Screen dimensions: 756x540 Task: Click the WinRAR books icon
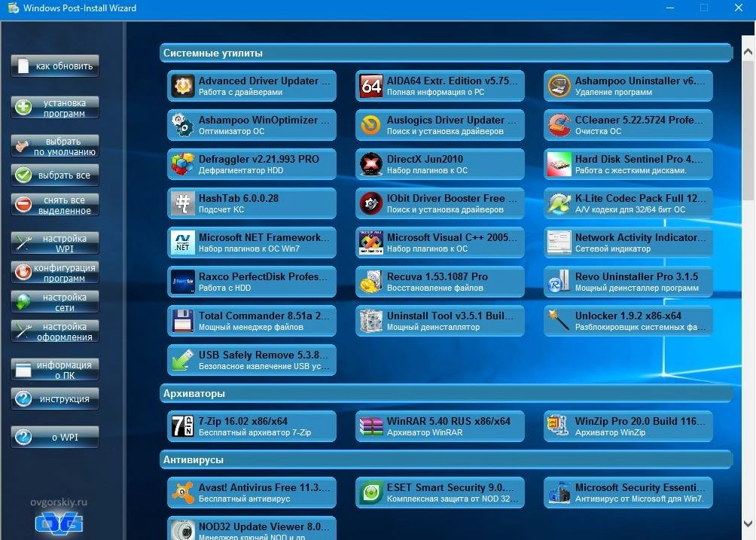370,426
